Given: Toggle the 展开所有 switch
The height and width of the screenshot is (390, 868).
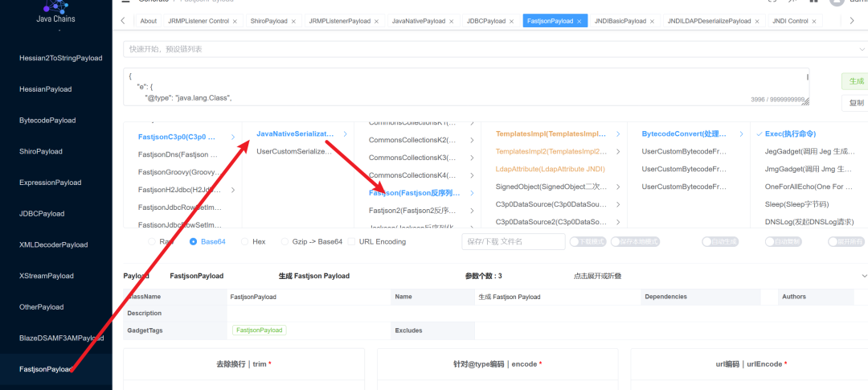Looking at the screenshot, I should click(x=846, y=241).
